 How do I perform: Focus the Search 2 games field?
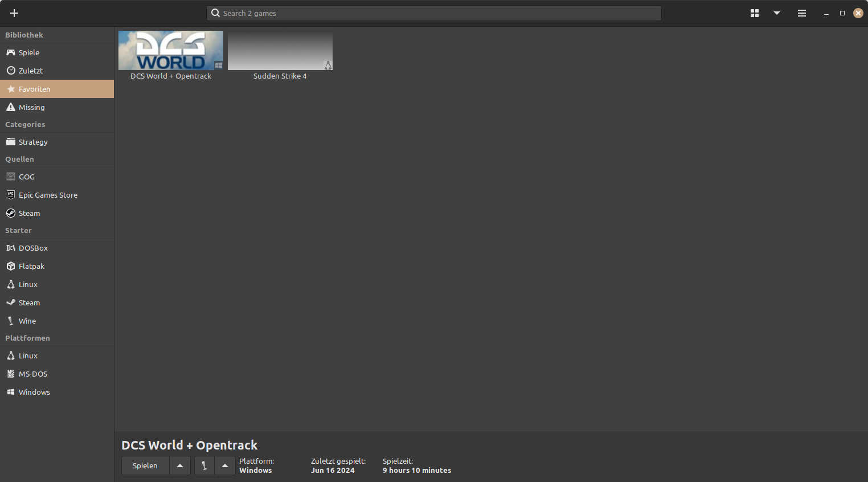[433, 13]
